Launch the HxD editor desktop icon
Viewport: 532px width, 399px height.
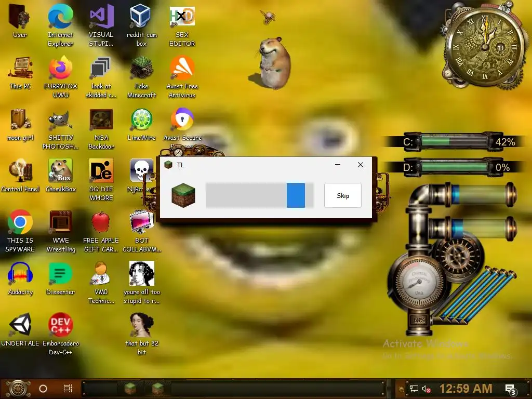(182, 25)
